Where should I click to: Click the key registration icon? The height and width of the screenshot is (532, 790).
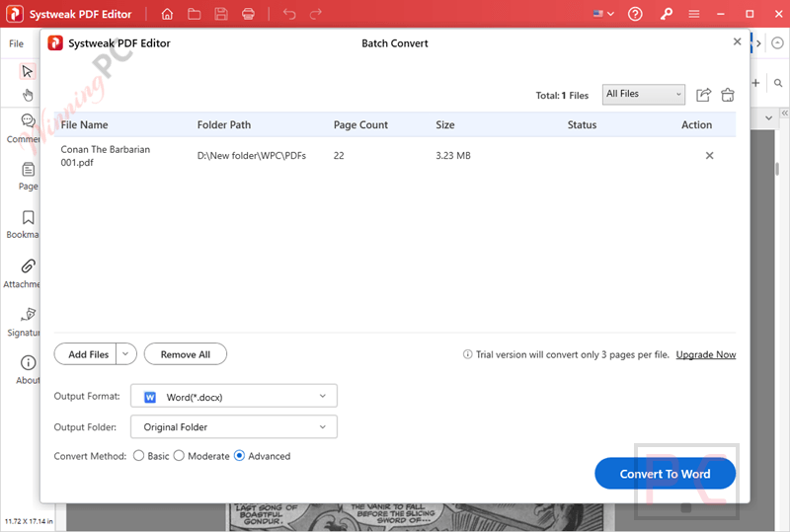[666, 14]
